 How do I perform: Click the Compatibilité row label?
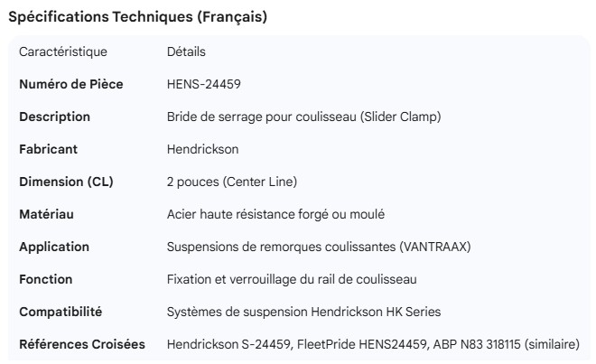pyautogui.click(x=61, y=312)
